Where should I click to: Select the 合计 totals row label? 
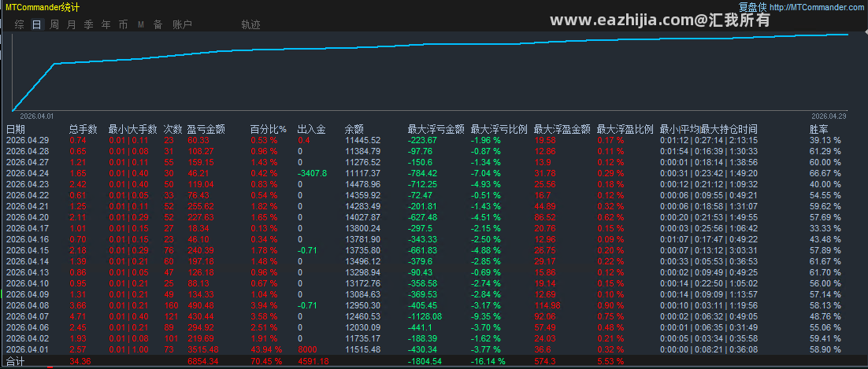point(16,362)
